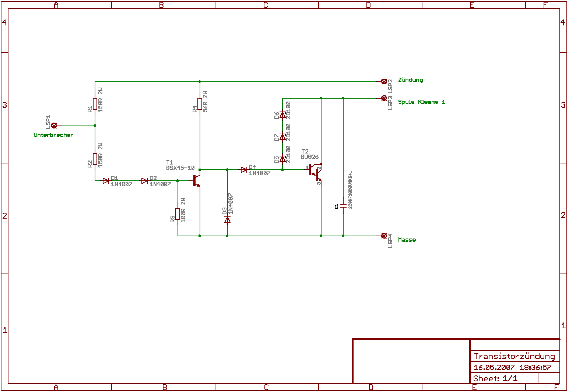Image resolution: width=569 pixels, height=392 pixels.
Task: Click the LSP3 solder pad
Action: click(x=384, y=98)
